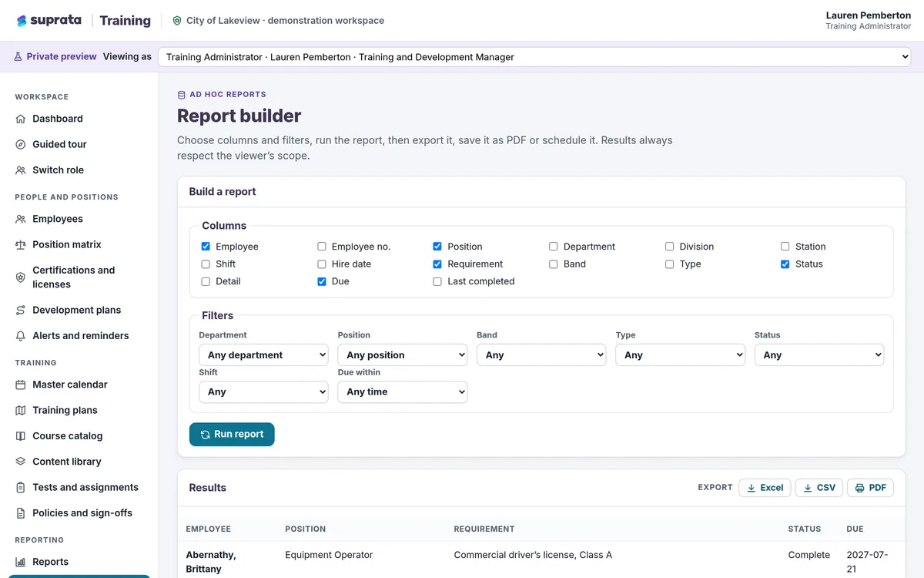Click the Lauren Pemberton user name
This screenshot has width=924, height=578.
869,15
